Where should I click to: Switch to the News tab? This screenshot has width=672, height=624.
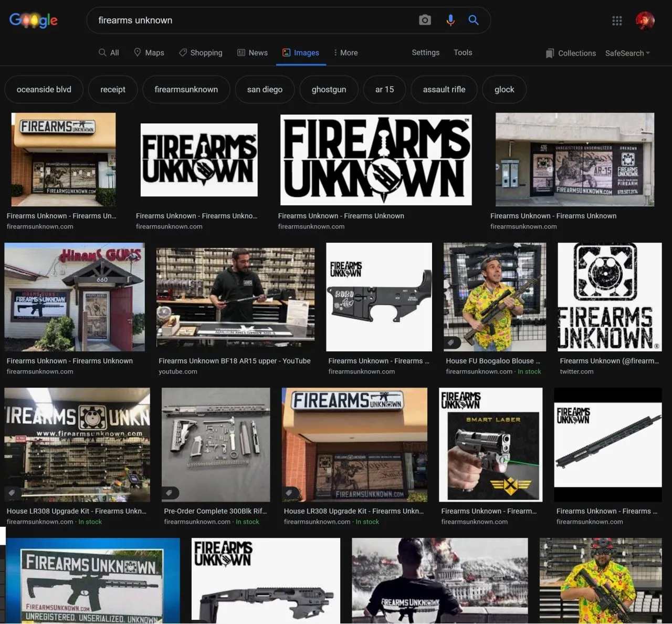tap(253, 53)
